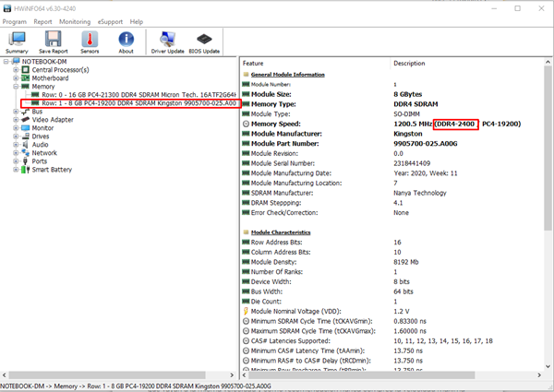The height and width of the screenshot is (392, 554).
Task: Expand the Drives tree node
Action: pyautogui.click(x=16, y=137)
